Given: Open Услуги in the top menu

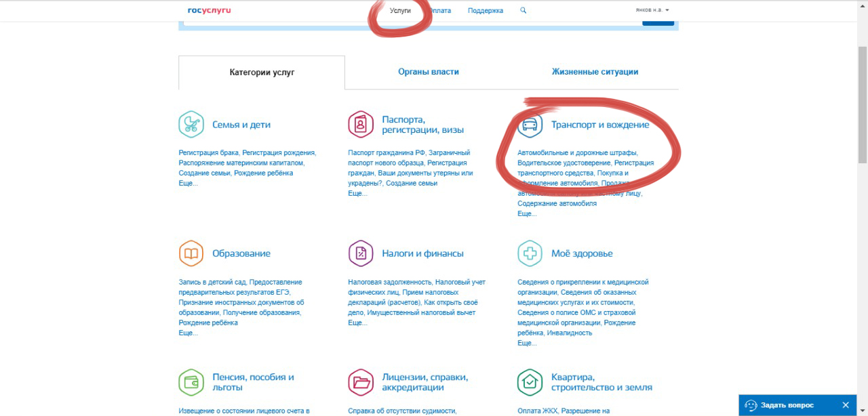Looking at the screenshot, I should (400, 11).
